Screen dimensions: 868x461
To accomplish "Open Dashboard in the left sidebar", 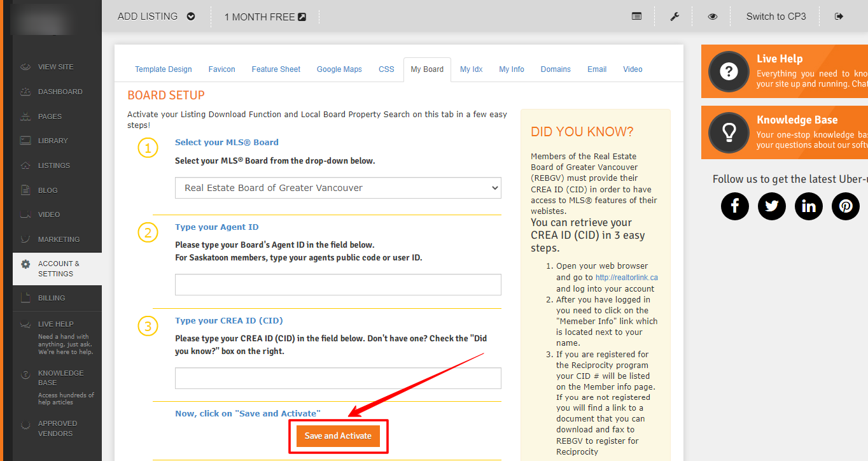I will pos(60,92).
